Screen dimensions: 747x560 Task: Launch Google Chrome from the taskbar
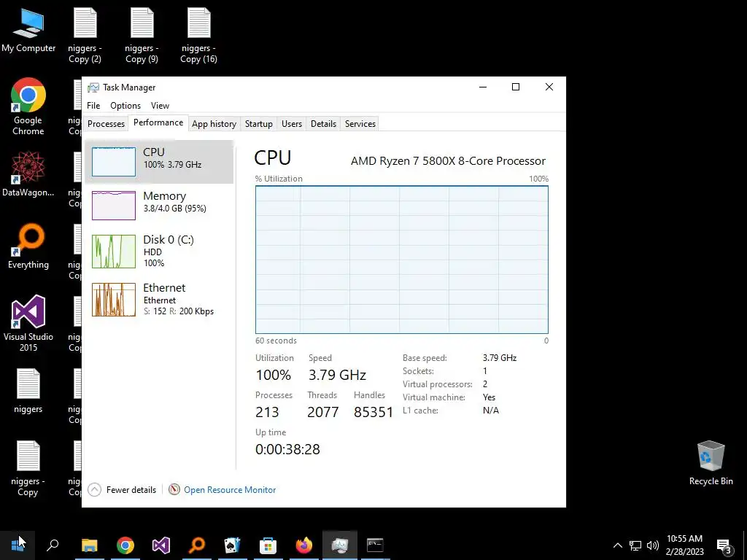coord(125,545)
